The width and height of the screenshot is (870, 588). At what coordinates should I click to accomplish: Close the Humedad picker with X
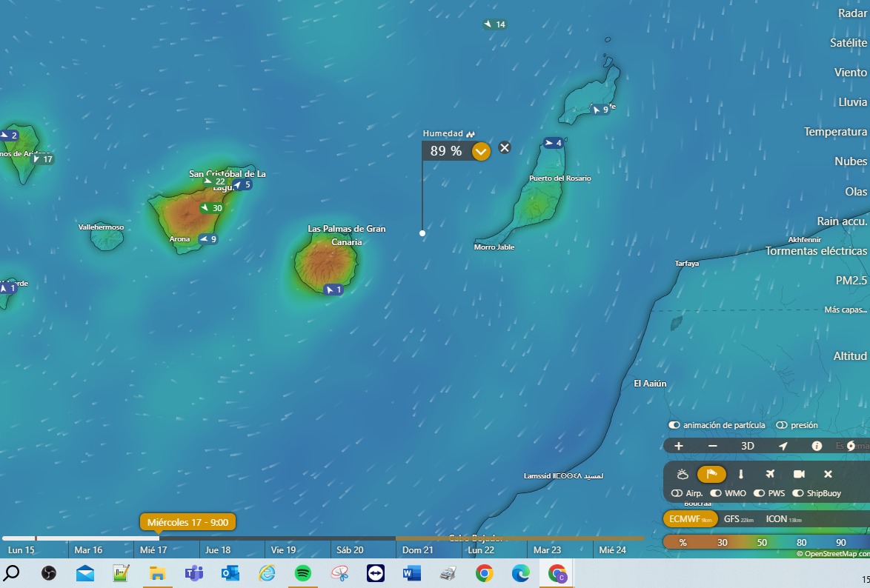505,147
